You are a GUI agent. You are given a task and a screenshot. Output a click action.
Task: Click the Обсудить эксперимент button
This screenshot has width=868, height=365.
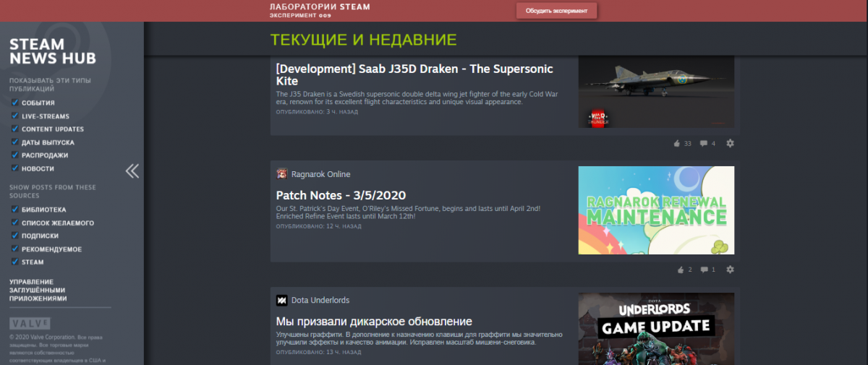click(556, 11)
